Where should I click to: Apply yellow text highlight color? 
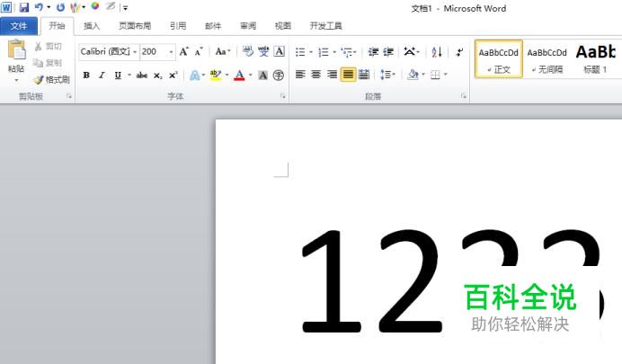tap(216, 75)
